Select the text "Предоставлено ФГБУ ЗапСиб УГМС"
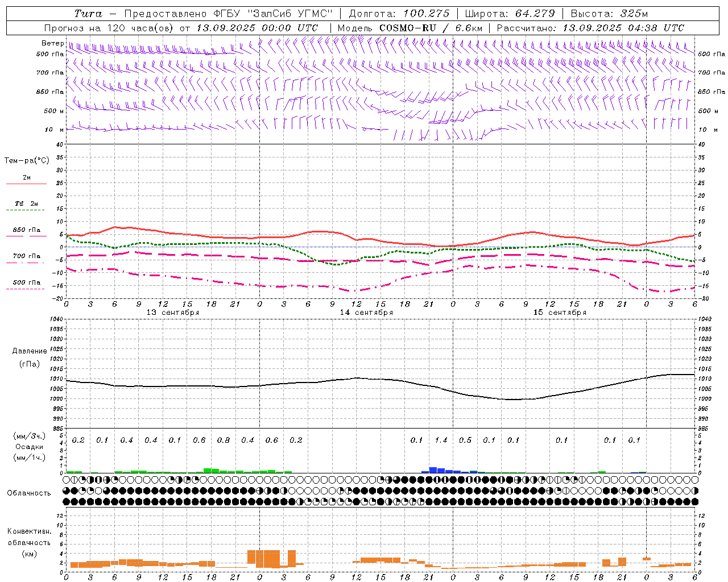 (228, 14)
